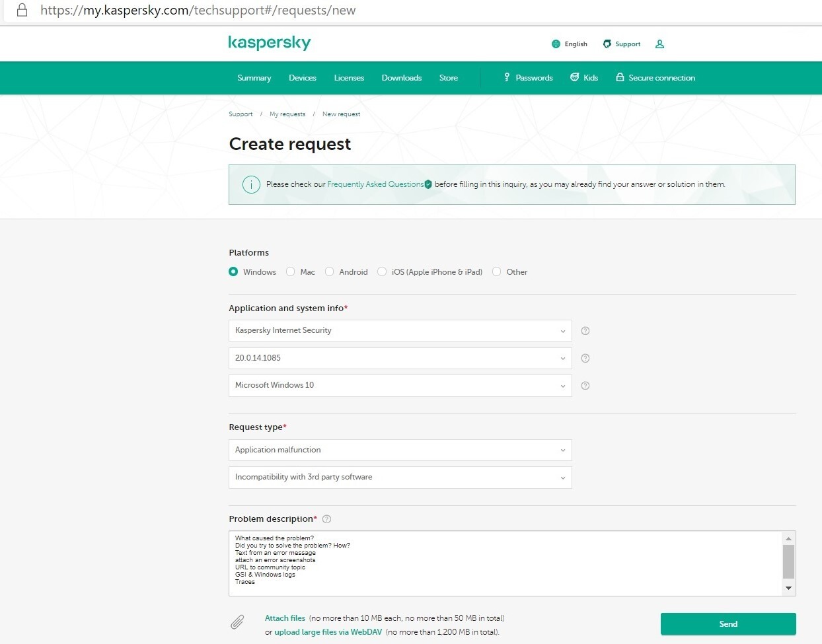
Task: Open the Application malfunction request type dropdown
Action: pos(400,450)
